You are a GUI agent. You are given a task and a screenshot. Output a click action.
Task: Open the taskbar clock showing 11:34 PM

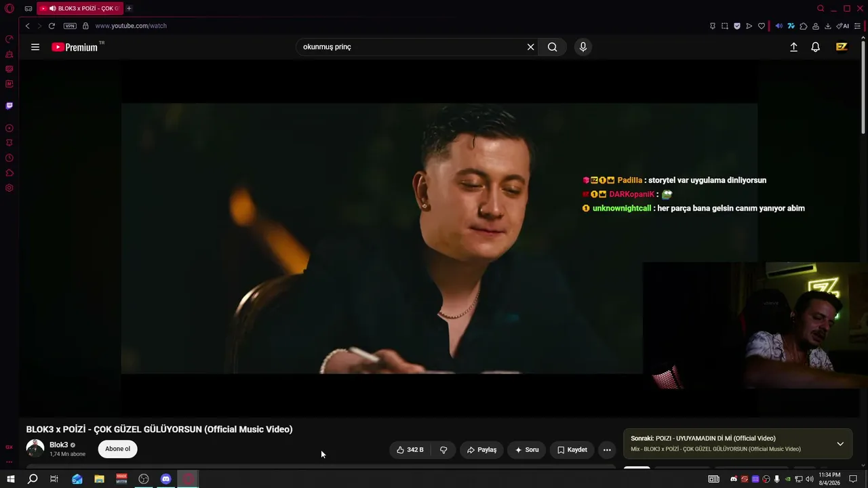tap(829, 479)
